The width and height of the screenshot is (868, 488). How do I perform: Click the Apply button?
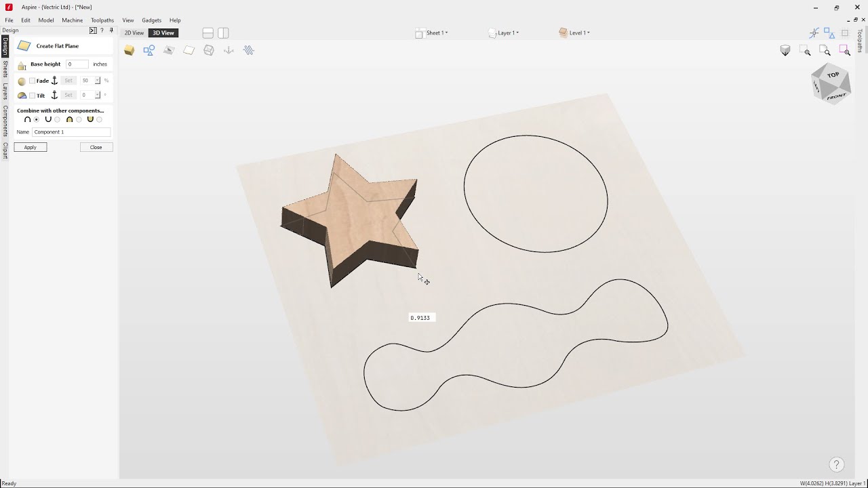point(31,147)
